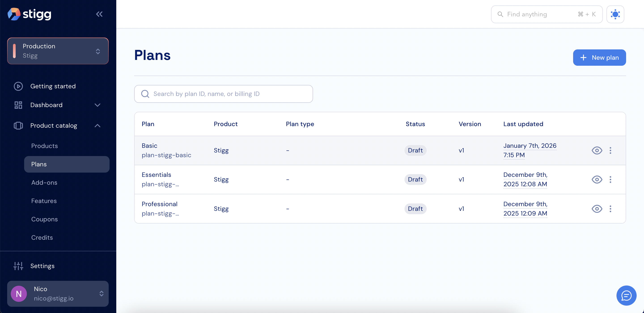
Task: Collapse the Product catalog section
Action: [x=97, y=125]
